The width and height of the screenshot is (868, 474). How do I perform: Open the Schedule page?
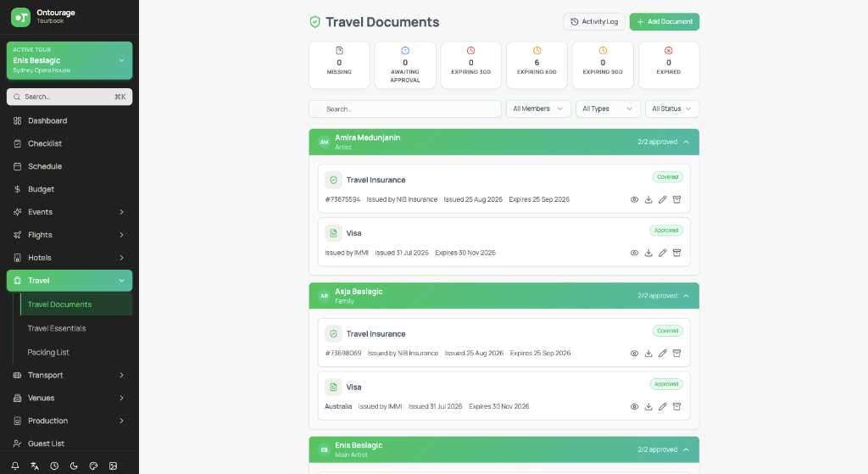[70, 166]
